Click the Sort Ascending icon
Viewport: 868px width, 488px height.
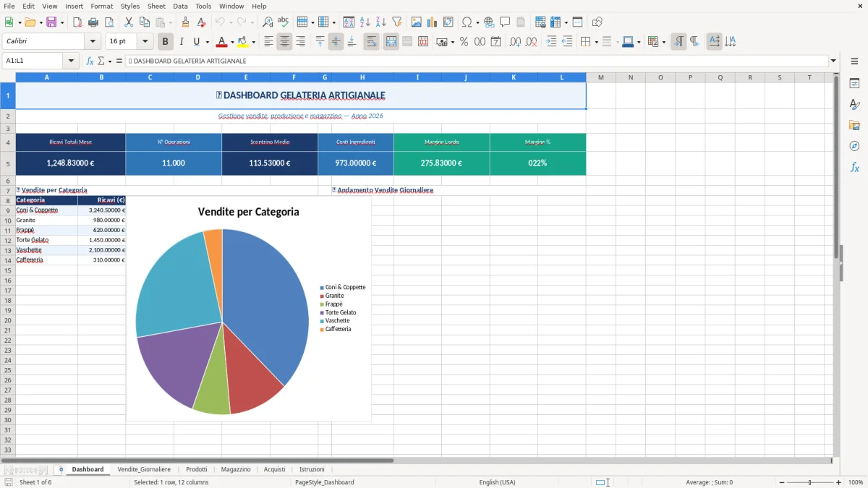(365, 22)
